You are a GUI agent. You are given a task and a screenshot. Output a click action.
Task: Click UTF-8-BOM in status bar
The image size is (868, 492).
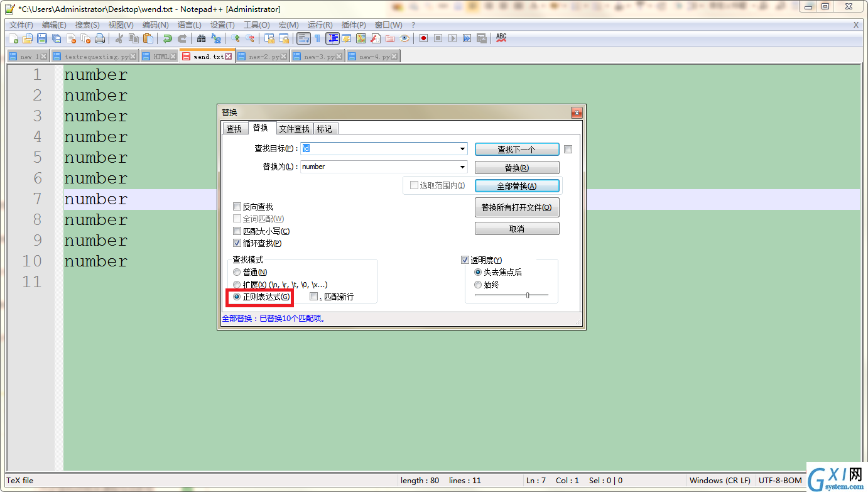tap(780, 481)
